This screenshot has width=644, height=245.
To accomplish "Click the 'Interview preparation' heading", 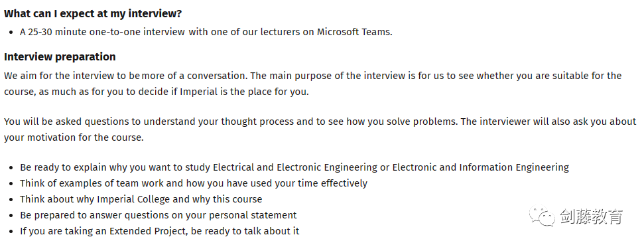I will coord(60,56).
